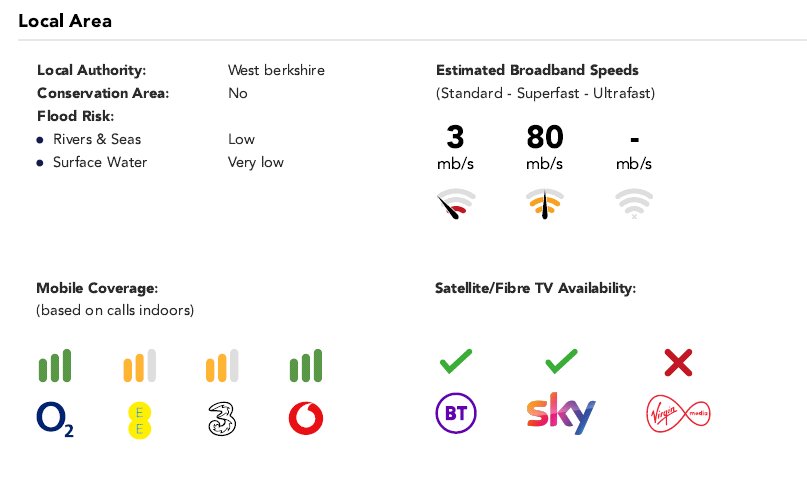Click the green checkmark above BT
Image resolution: width=807 pixels, height=478 pixels.
coord(456,361)
